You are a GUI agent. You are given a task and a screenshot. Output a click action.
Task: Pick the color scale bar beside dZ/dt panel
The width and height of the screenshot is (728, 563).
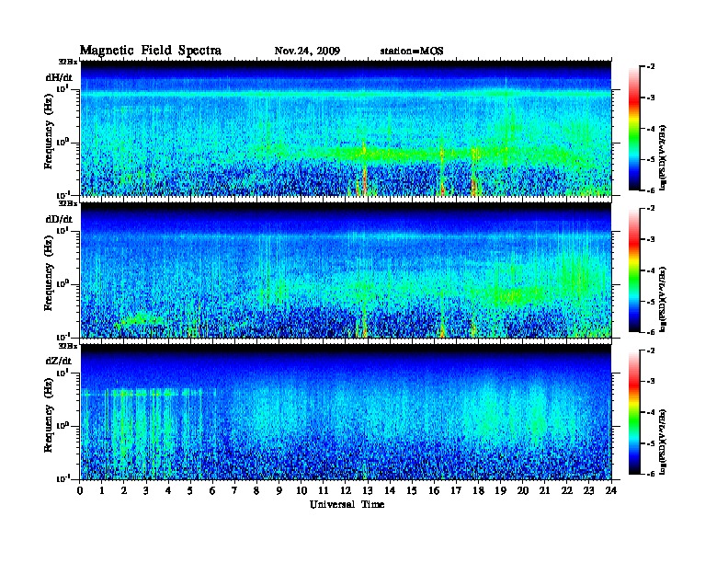point(634,412)
